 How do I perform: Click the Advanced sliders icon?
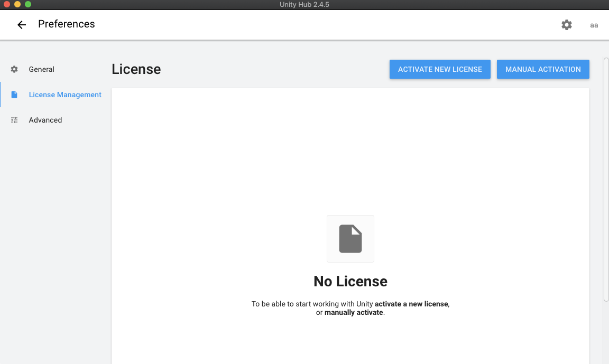[14, 120]
